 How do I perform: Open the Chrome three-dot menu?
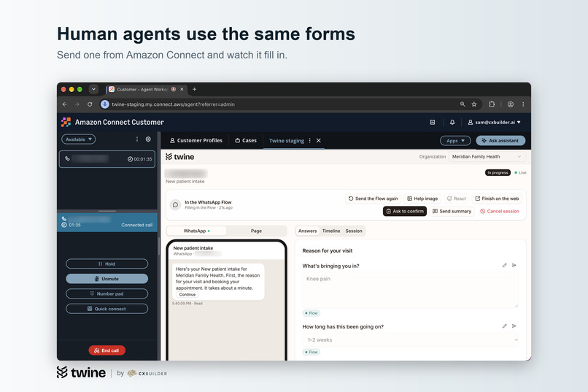point(523,104)
